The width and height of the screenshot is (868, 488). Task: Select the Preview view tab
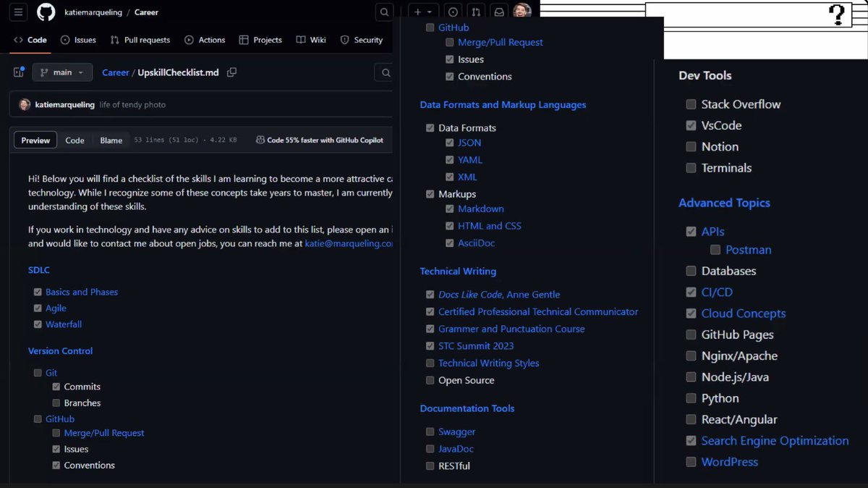[35, 140]
